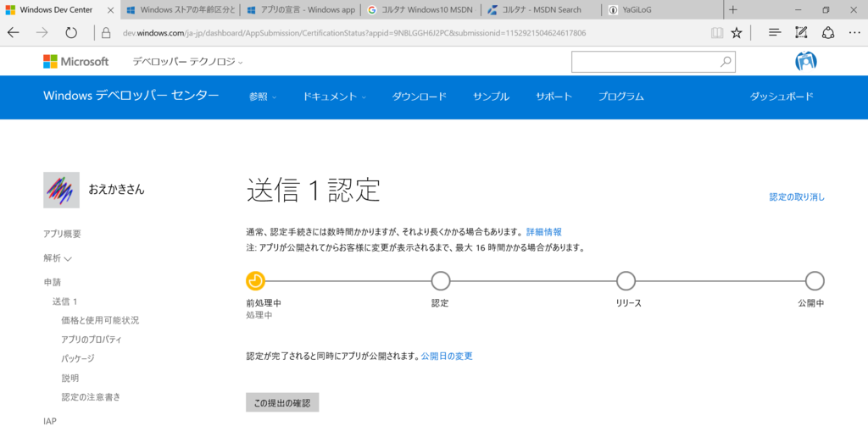Open the Edge Hub panel
Screen dimensions: 868x426
[x=775, y=33]
